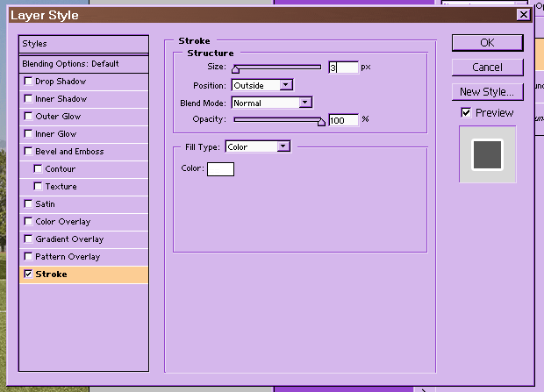Click the white stroke Color swatch
Image resolution: width=544 pixels, height=392 pixels.
coord(220,168)
